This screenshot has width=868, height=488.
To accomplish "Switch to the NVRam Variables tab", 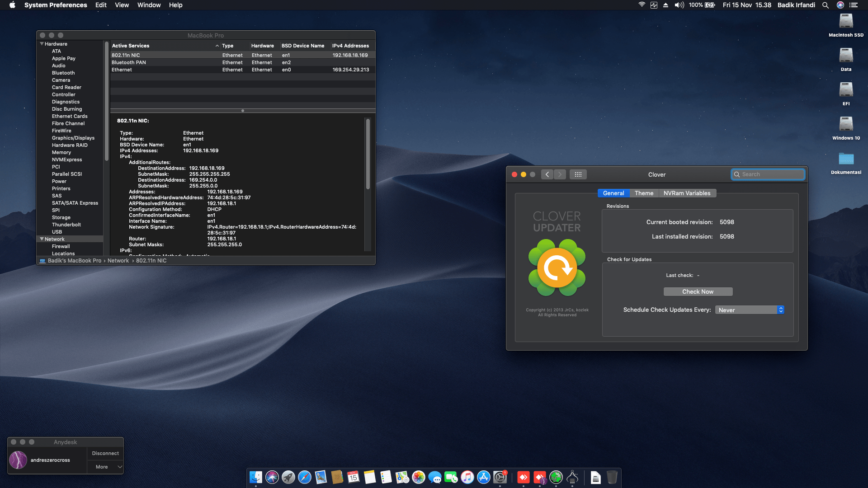I will [687, 193].
